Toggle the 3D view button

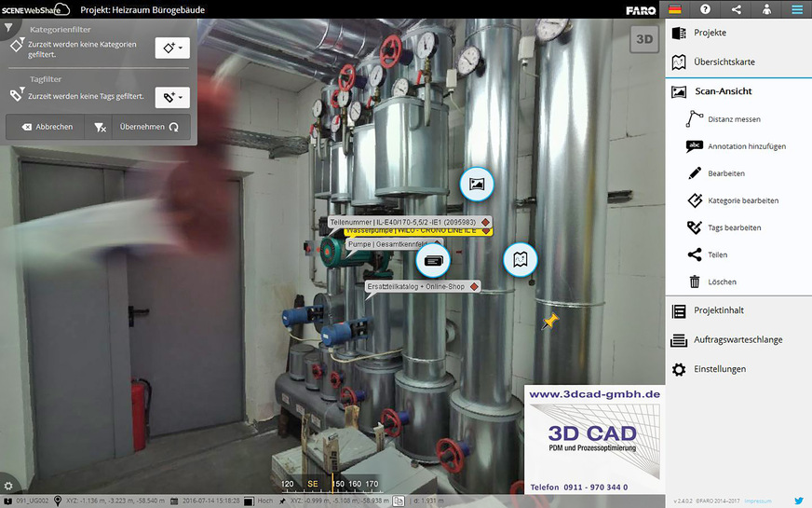tap(643, 39)
